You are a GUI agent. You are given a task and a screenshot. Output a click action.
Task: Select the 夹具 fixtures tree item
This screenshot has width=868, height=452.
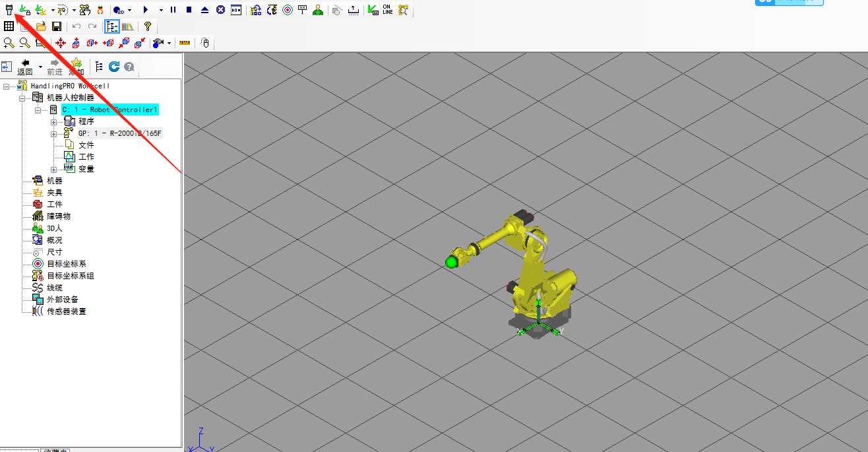(55, 193)
